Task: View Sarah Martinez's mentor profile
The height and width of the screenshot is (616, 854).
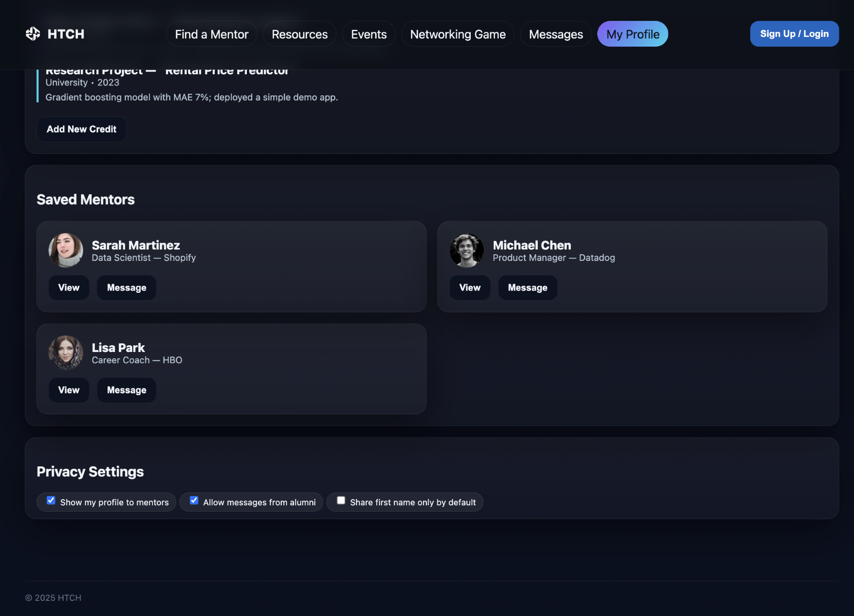Action: click(x=69, y=288)
